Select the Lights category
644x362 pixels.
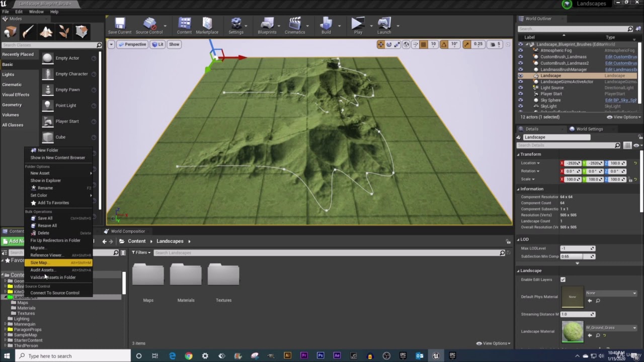click(x=8, y=74)
